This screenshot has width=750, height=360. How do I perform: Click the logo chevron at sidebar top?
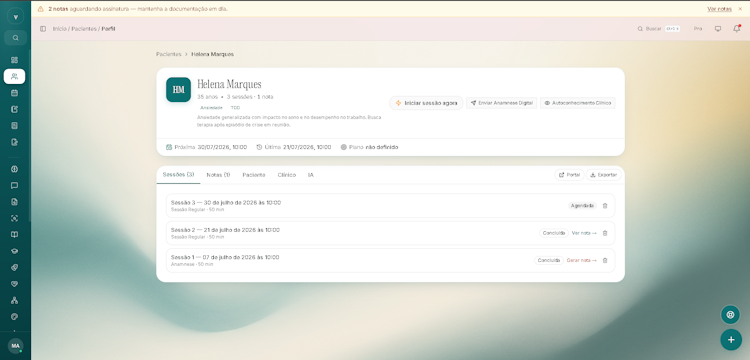click(x=15, y=17)
